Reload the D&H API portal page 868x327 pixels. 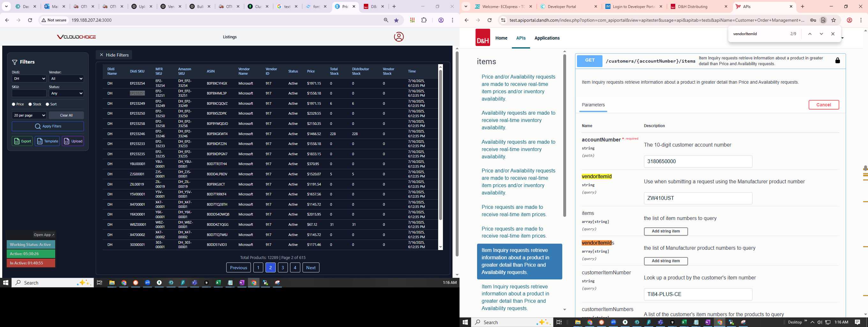pyautogui.click(x=490, y=20)
